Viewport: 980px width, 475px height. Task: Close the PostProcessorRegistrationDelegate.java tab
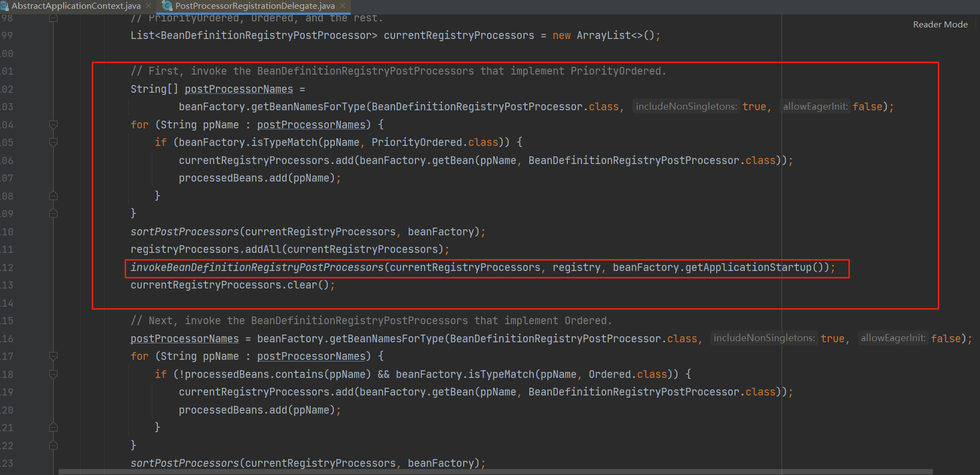coord(343,6)
